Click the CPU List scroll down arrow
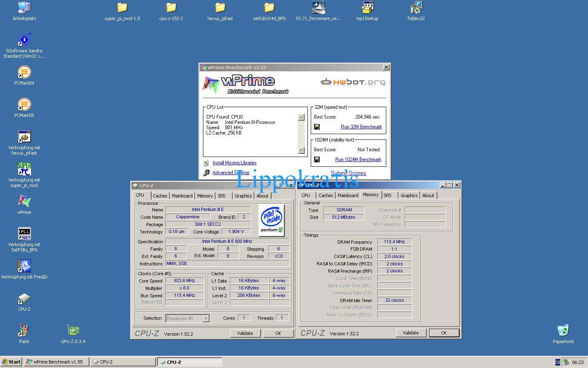Viewport: 588px width, 368px height. (301, 150)
